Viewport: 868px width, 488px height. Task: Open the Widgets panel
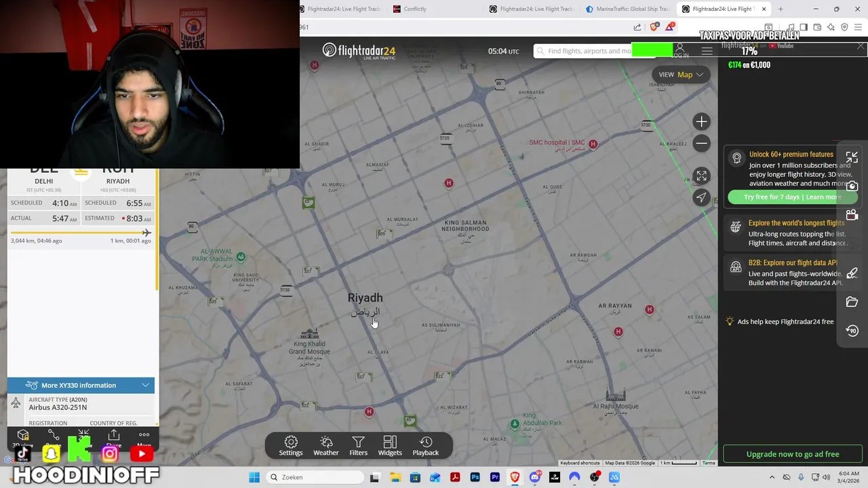[390, 446]
